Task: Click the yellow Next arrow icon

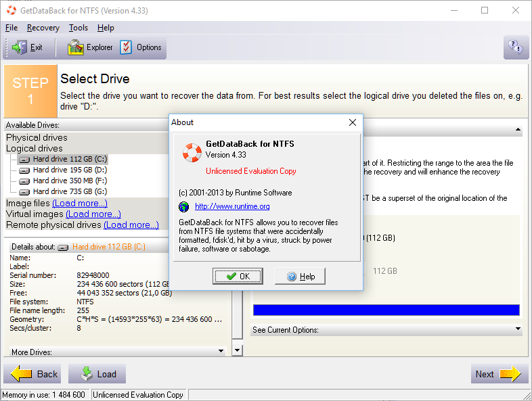Action: 510,374
